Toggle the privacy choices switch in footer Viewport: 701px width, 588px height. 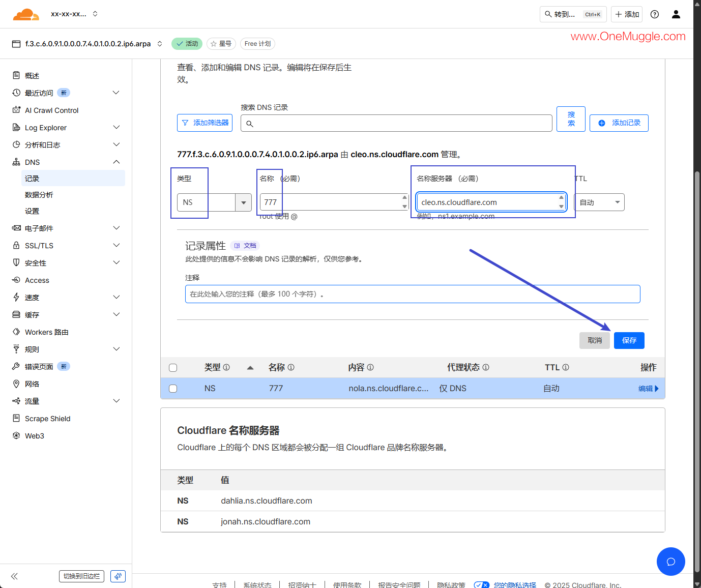tap(482, 585)
